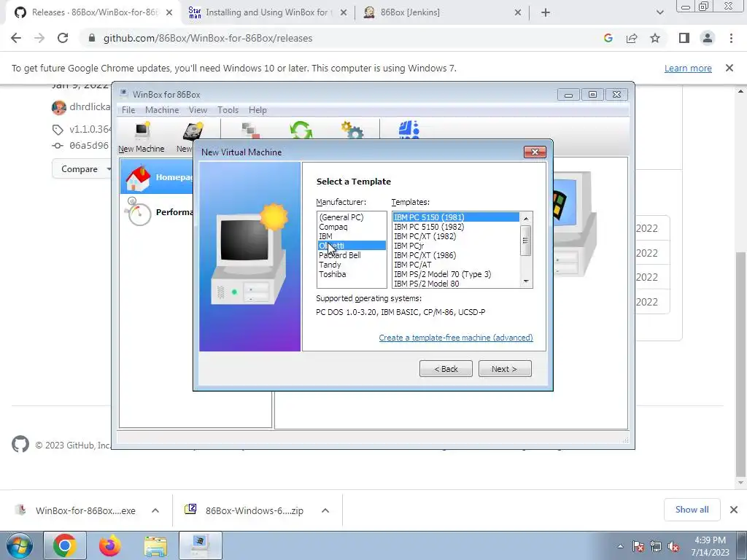This screenshot has width=747, height=560.
Task: Click the Templates list scrollbar thumb
Action: [x=526, y=241]
